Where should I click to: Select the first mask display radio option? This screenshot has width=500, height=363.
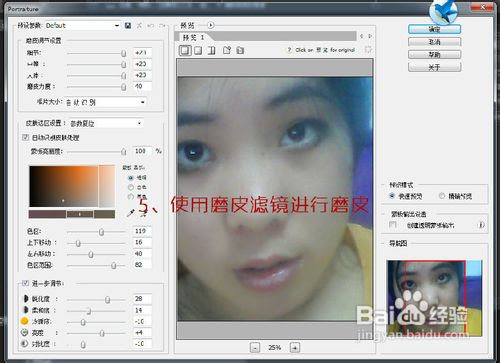(x=131, y=178)
